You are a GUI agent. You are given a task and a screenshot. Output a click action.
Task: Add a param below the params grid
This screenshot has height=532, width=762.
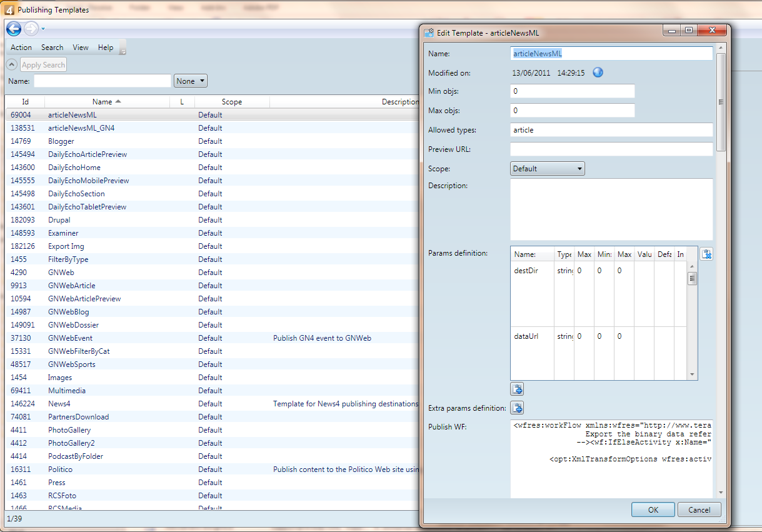pyautogui.click(x=517, y=389)
